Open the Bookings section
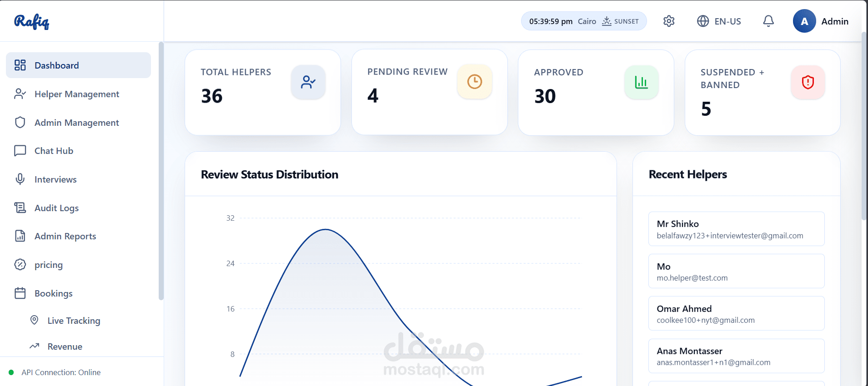868x386 pixels. pos(78,293)
